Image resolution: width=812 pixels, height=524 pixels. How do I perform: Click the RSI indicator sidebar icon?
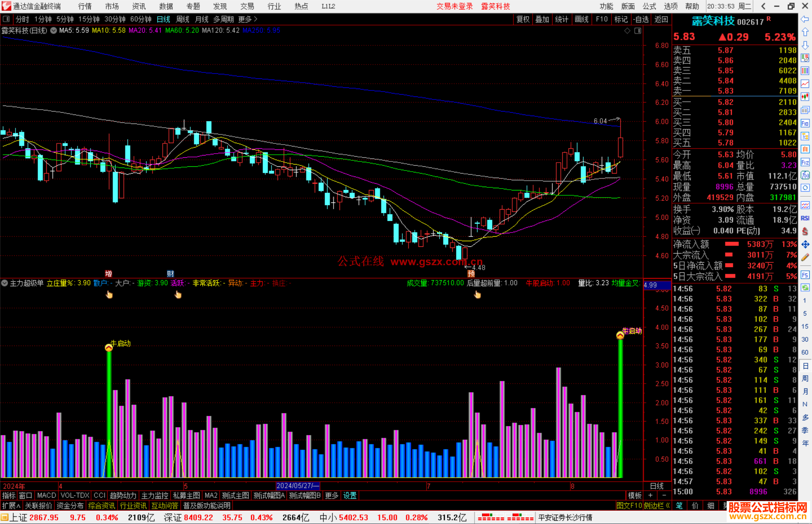click(x=805, y=218)
